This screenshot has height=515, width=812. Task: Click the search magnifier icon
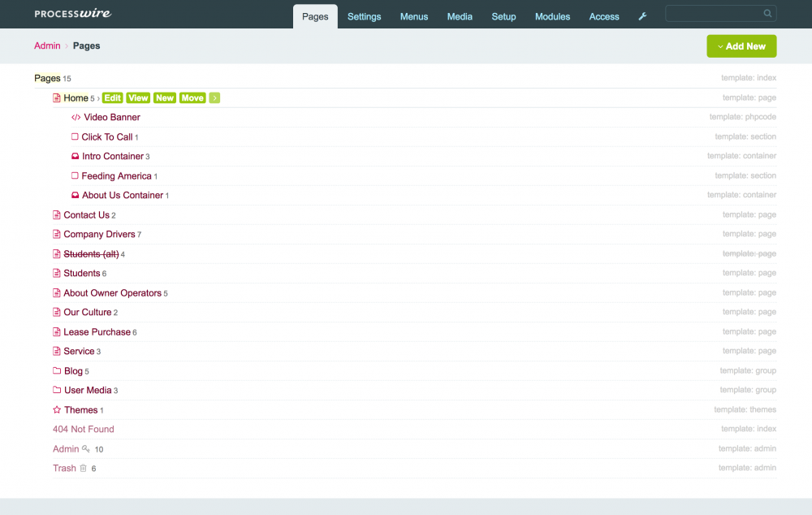pos(767,14)
